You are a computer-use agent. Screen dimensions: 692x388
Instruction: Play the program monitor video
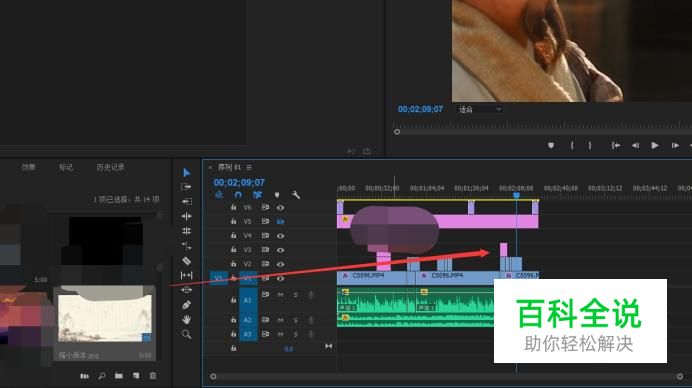tap(655, 145)
